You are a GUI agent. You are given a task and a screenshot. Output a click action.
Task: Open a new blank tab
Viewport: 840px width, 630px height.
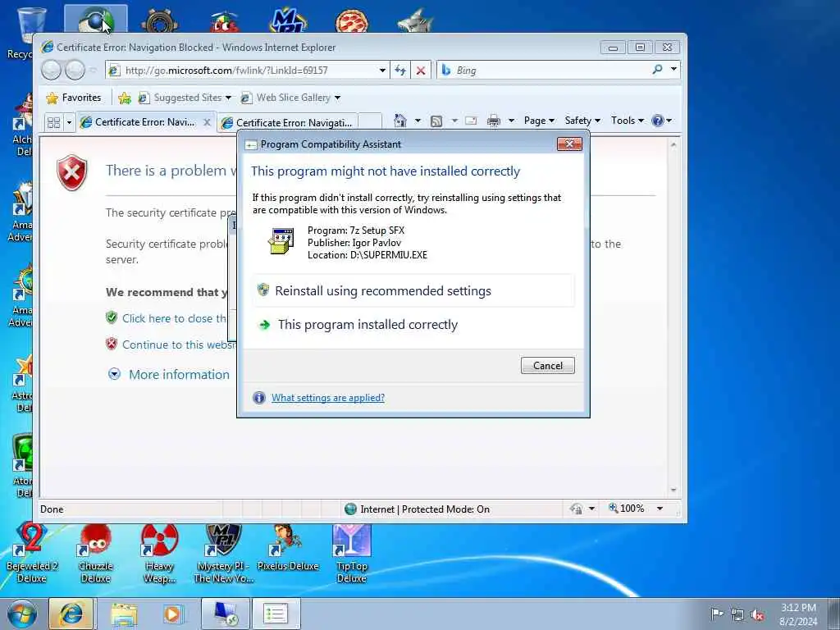[370, 123]
